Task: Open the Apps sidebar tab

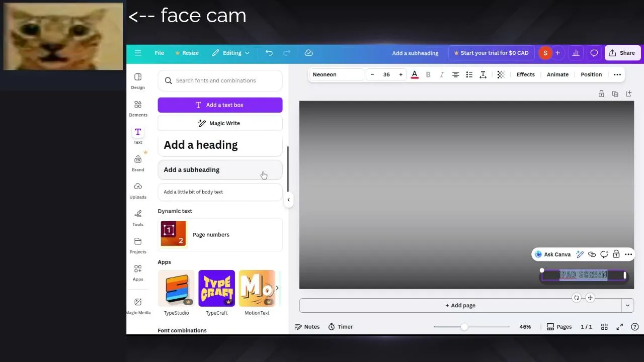Action: pyautogui.click(x=138, y=273)
